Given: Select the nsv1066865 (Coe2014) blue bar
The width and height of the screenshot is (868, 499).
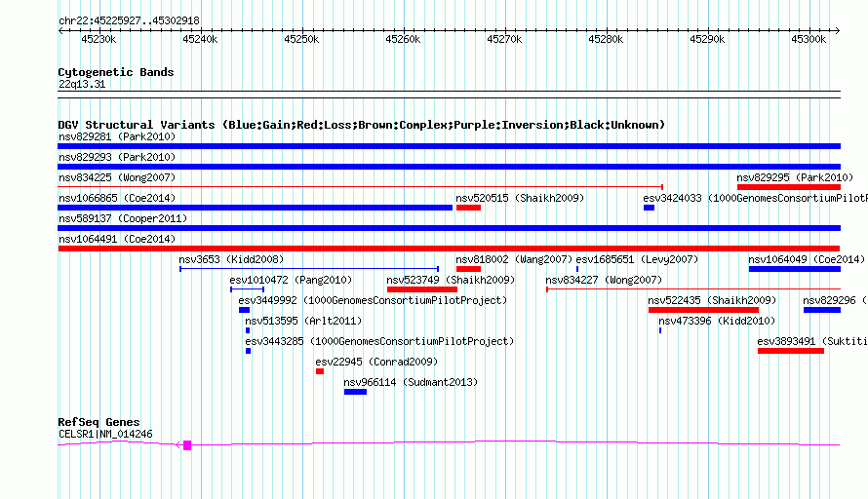Looking at the screenshot, I should coord(255,208).
